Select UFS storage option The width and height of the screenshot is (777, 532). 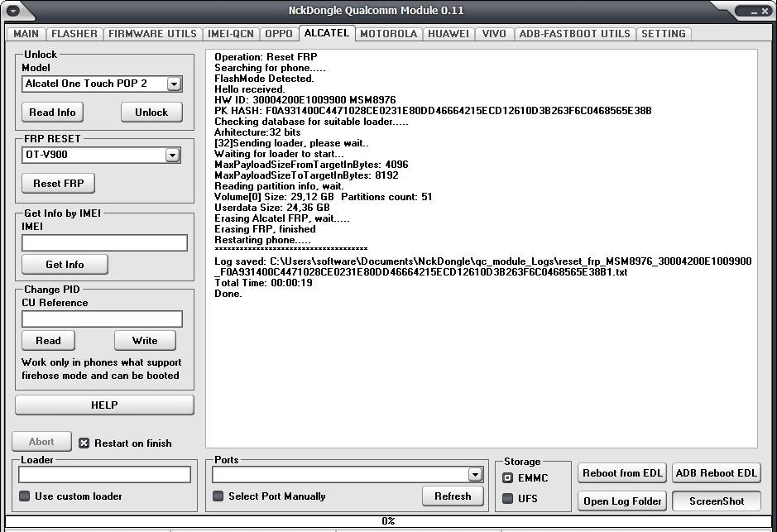[x=507, y=498]
